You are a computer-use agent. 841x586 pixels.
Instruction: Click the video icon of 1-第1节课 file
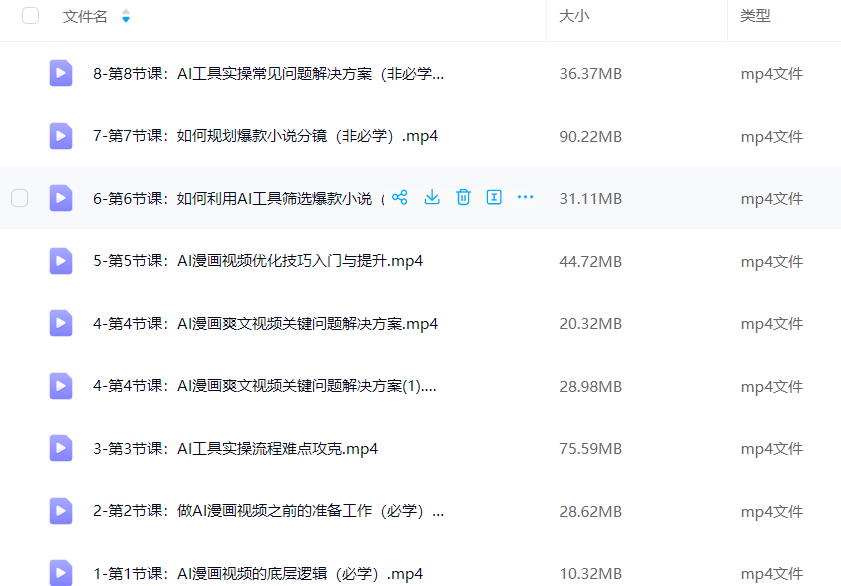point(61,573)
